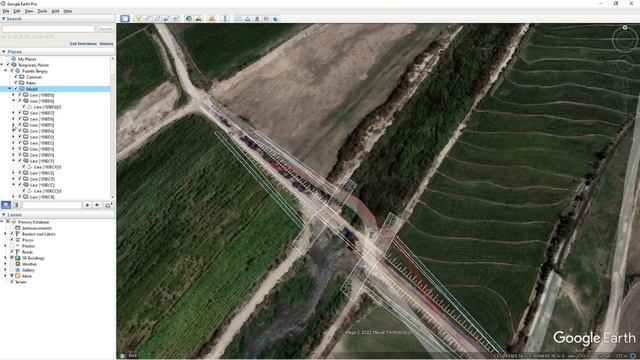
Task: Uncheck the checkbox for item [199ED7]
Action: [x=20, y=113]
